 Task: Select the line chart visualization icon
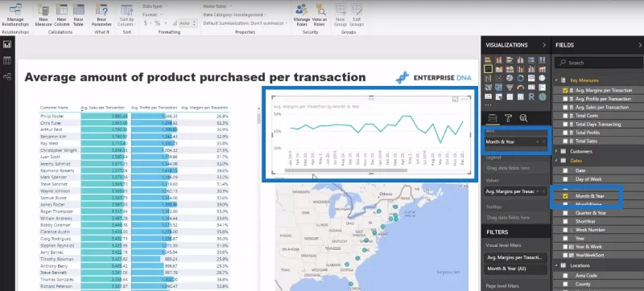click(488, 69)
